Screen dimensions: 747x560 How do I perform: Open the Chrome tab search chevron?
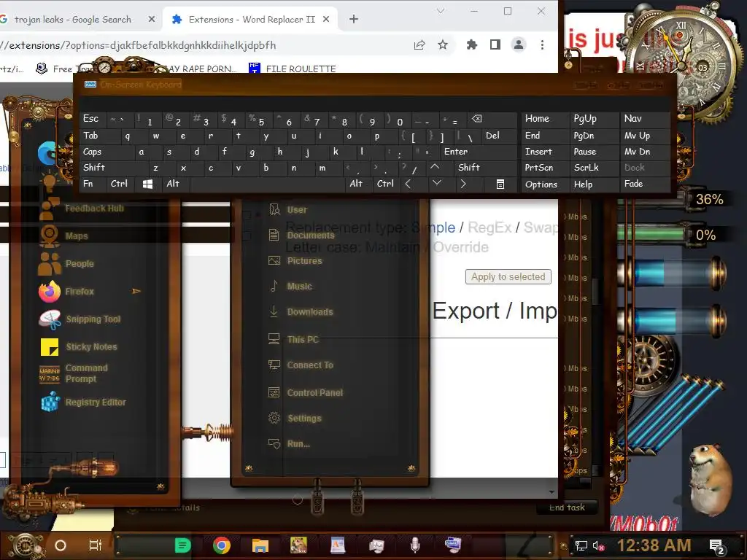coord(441,11)
